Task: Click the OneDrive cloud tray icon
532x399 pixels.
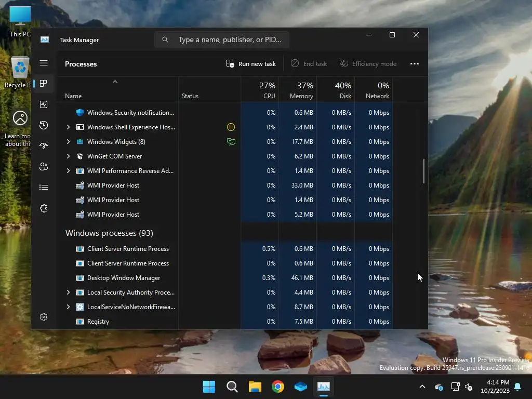Action: [438, 387]
